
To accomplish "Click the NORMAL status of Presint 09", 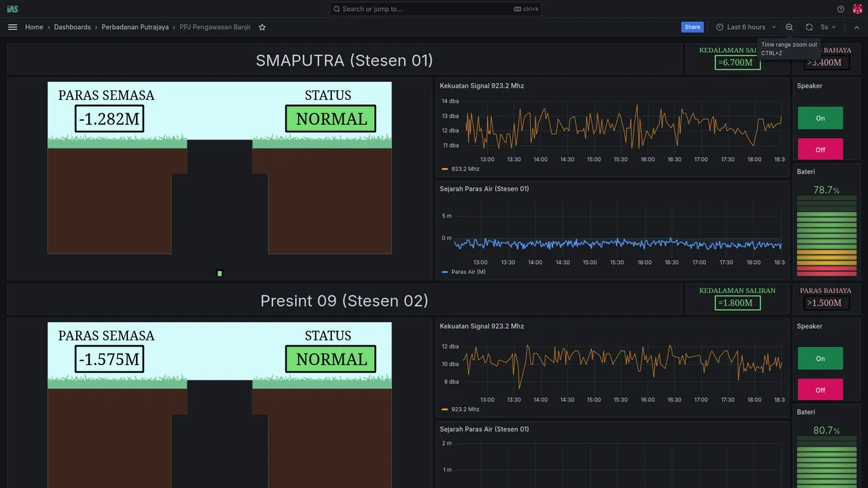I will (x=331, y=359).
